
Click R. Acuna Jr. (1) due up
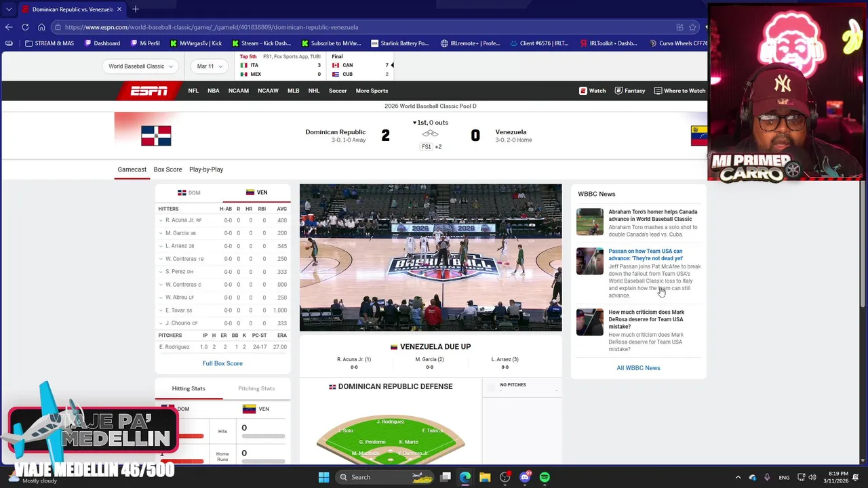click(354, 359)
